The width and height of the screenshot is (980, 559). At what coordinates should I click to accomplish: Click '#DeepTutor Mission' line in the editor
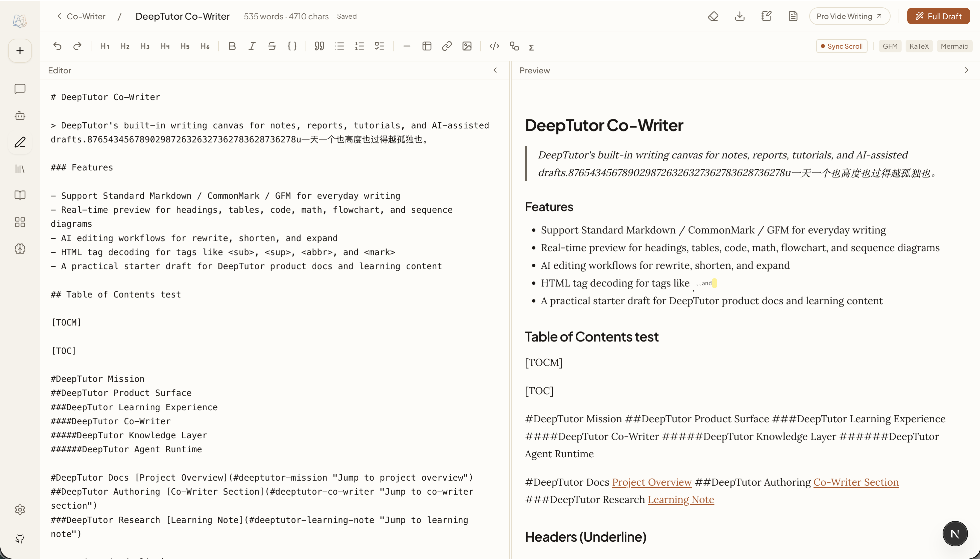(x=97, y=379)
